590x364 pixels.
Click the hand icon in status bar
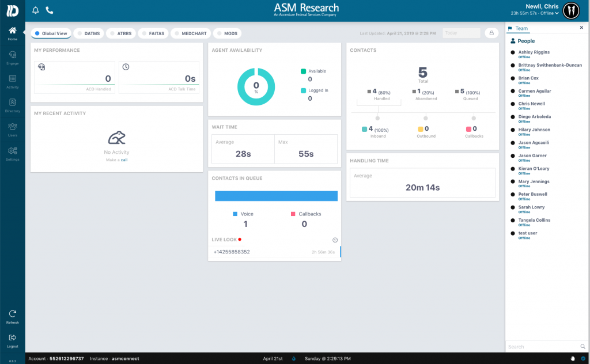click(572, 358)
